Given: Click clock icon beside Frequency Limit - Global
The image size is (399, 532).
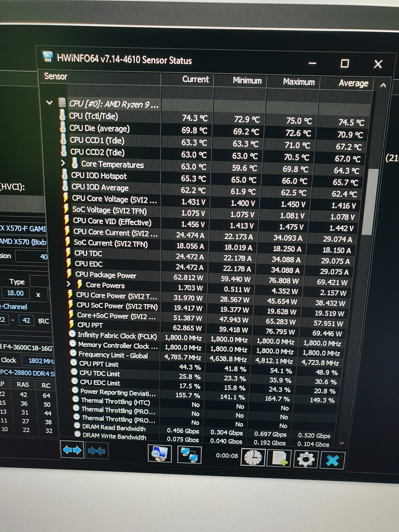Looking at the screenshot, I should (73, 353).
